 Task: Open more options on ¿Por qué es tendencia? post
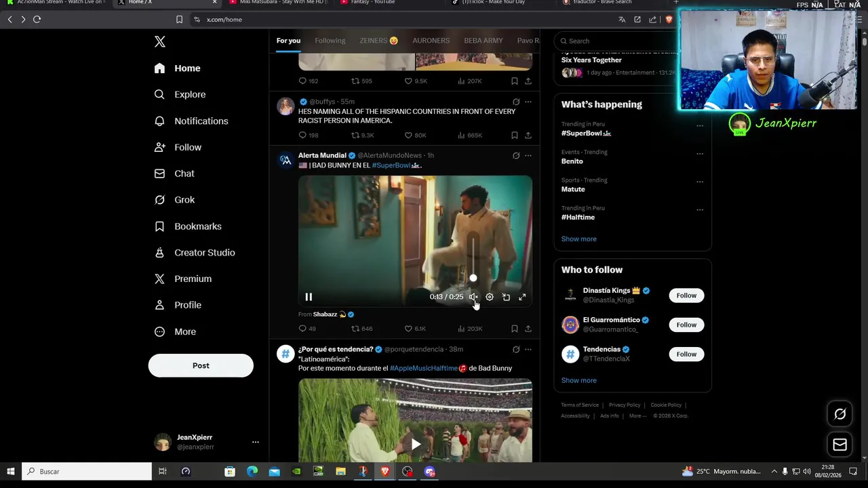pos(528,350)
